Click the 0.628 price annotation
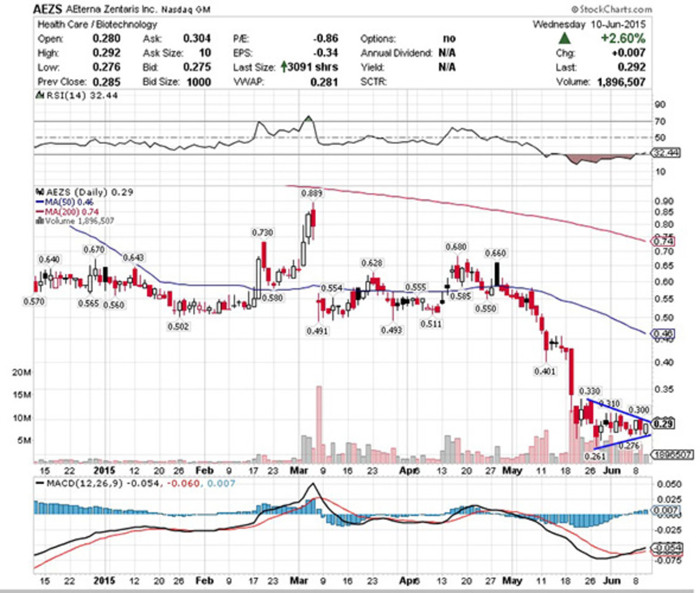 tap(372, 263)
